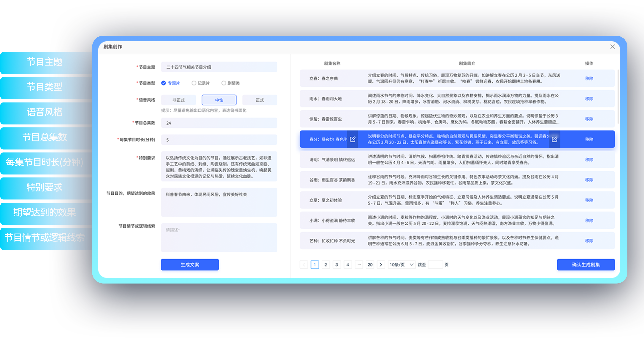
Task: Click previous page arrow in pagination
Action: click(304, 265)
